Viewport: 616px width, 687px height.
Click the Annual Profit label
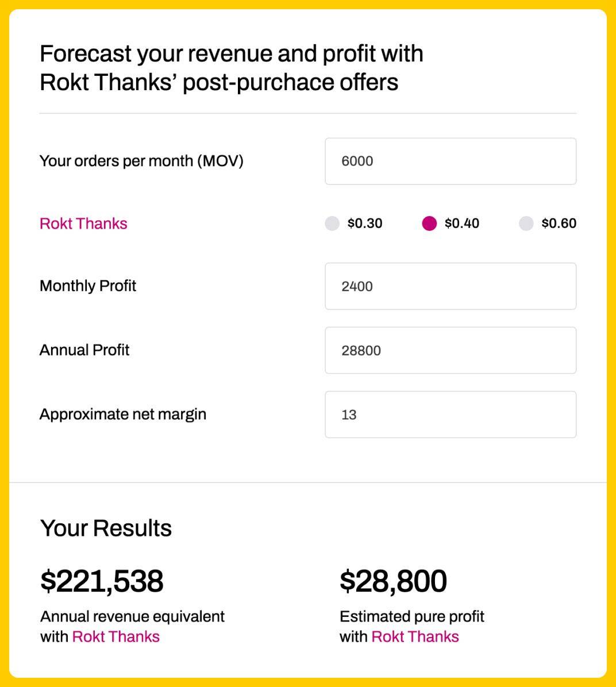(x=84, y=350)
